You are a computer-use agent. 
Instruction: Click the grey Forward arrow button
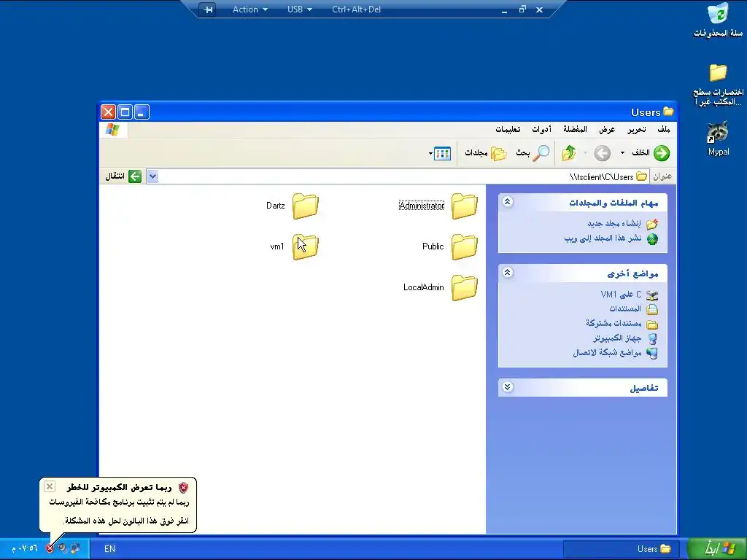(602, 153)
